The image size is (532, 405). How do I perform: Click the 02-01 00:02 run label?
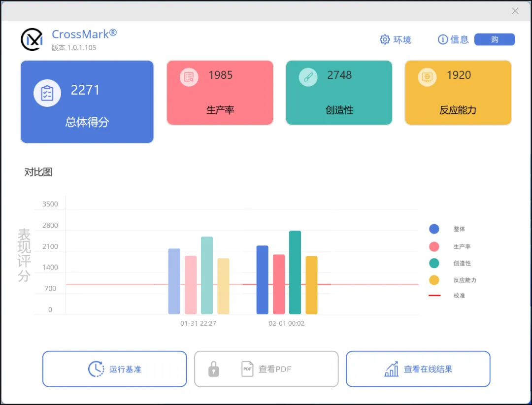click(286, 324)
